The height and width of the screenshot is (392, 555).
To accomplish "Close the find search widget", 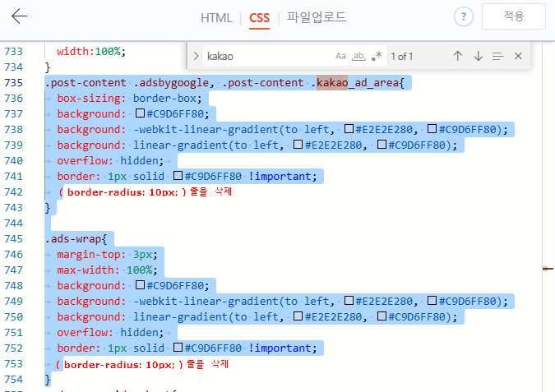I will pyautogui.click(x=518, y=56).
